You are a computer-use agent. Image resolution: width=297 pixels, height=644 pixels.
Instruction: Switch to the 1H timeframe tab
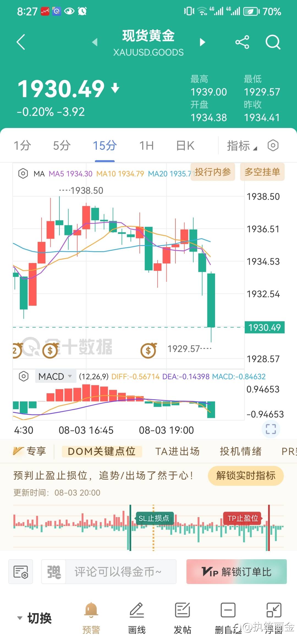[x=146, y=146]
